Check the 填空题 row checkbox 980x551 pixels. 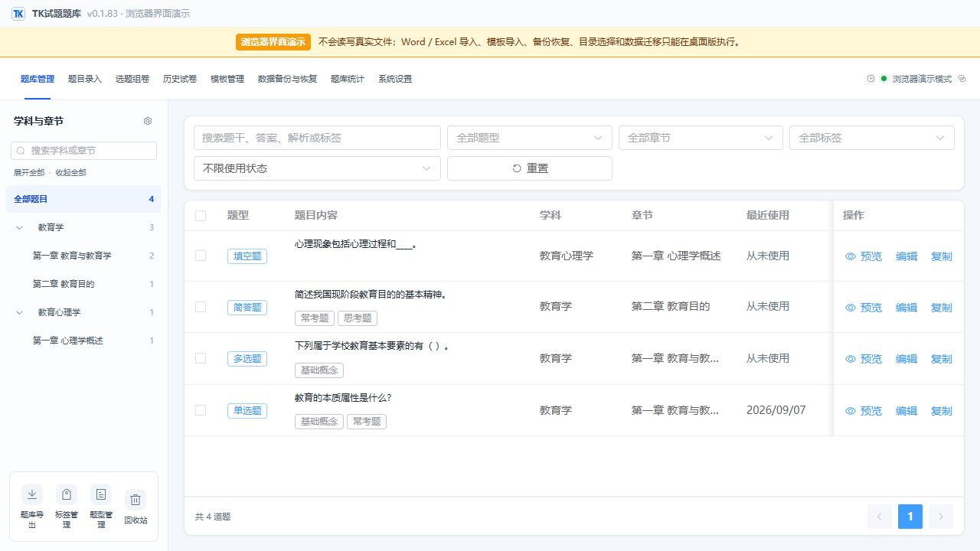[x=201, y=256]
